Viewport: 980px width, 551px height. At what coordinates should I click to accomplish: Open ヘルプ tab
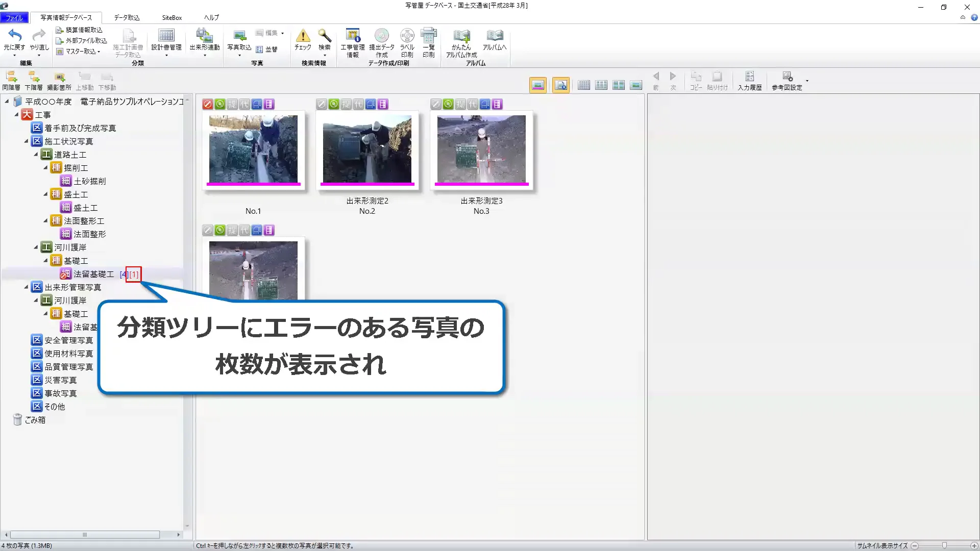[x=211, y=18]
